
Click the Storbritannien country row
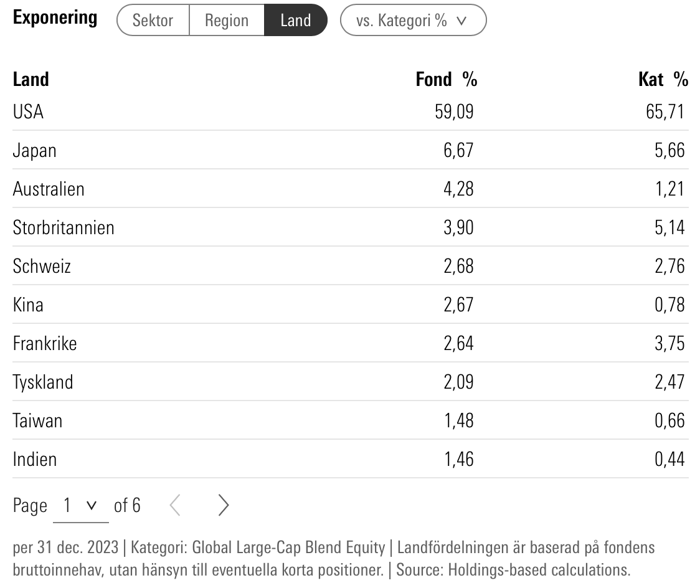pyautogui.click(x=64, y=228)
